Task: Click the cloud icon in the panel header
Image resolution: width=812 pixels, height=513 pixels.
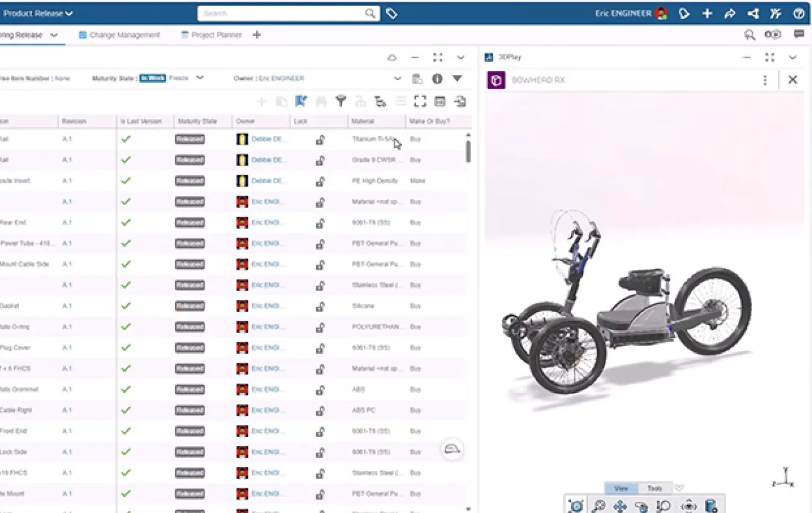Action: [x=392, y=57]
